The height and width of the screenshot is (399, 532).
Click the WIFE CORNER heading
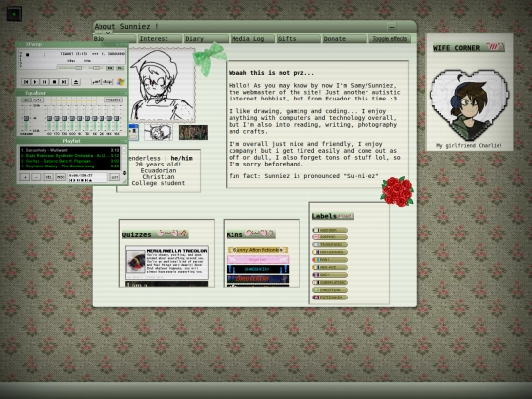[469, 48]
